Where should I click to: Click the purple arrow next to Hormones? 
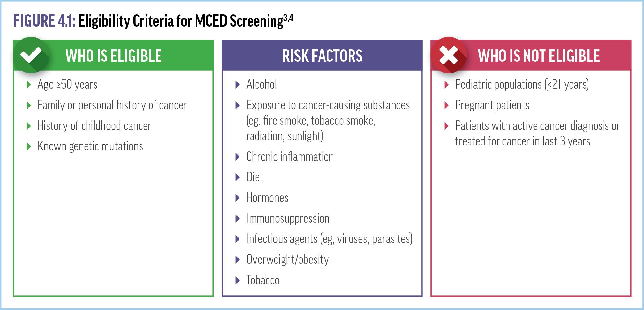coord(238,198)
